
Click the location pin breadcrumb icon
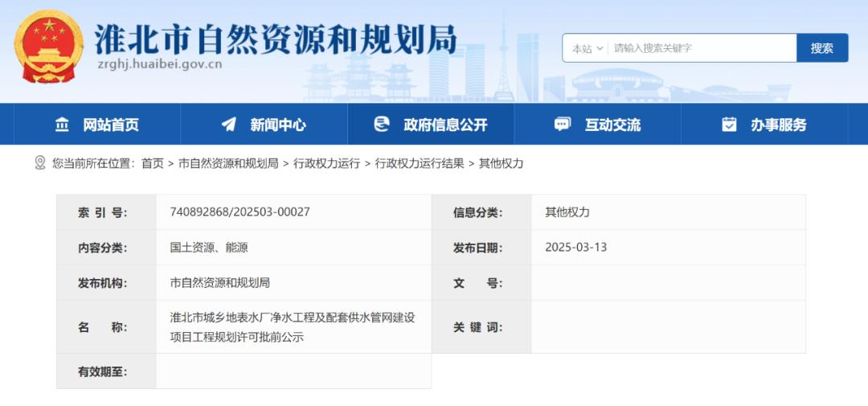(x=40, y=163)
